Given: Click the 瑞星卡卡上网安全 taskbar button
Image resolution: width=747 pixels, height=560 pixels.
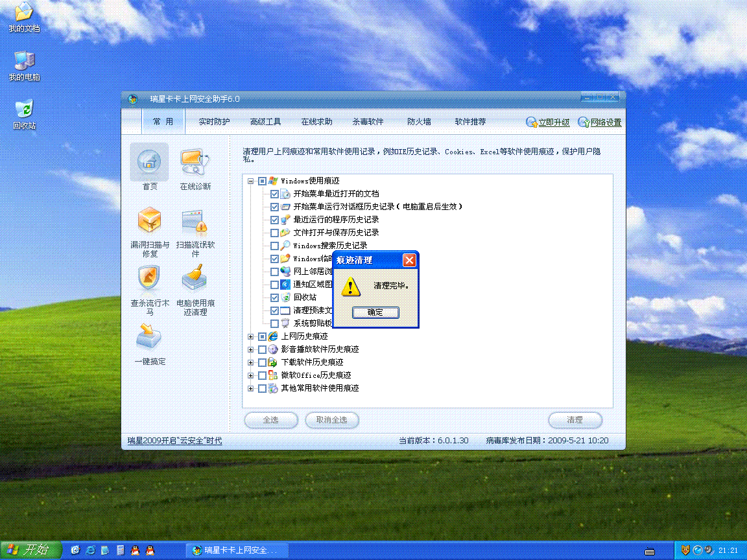Looking at the screenshot, I should (x=237, y=550).
